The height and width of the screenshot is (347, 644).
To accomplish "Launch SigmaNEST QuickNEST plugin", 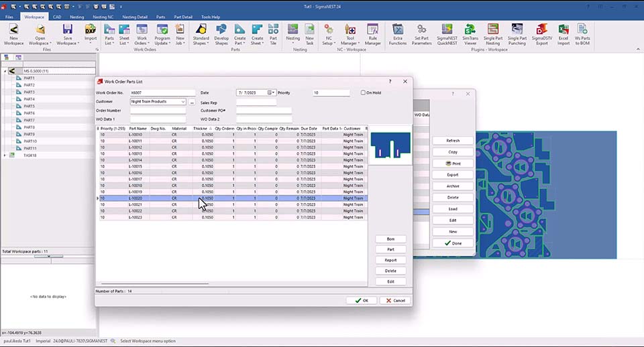I will coord(447,34).
